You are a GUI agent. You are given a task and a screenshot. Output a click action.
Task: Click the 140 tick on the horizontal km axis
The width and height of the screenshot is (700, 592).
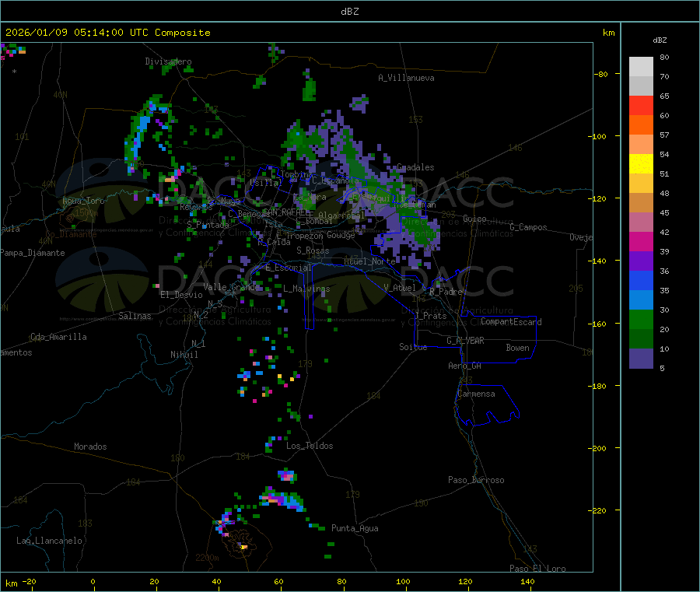tap(527, 581)
